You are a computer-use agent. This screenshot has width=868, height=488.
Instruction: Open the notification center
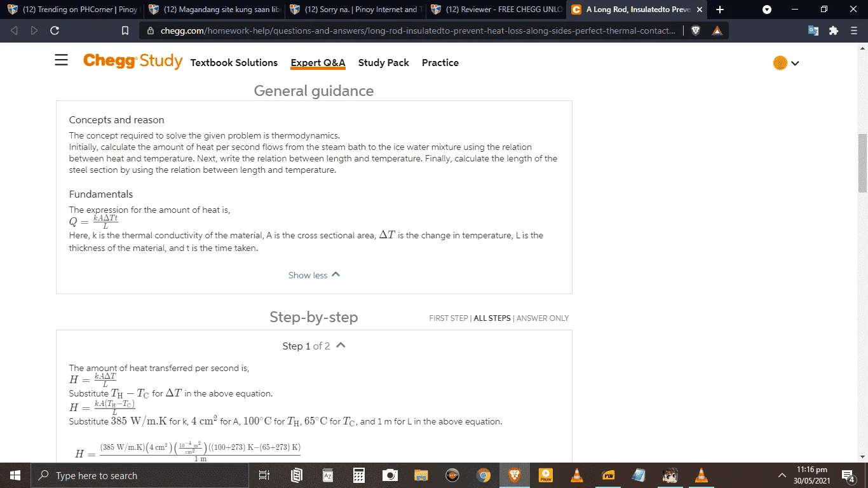(x=848, y=475)
